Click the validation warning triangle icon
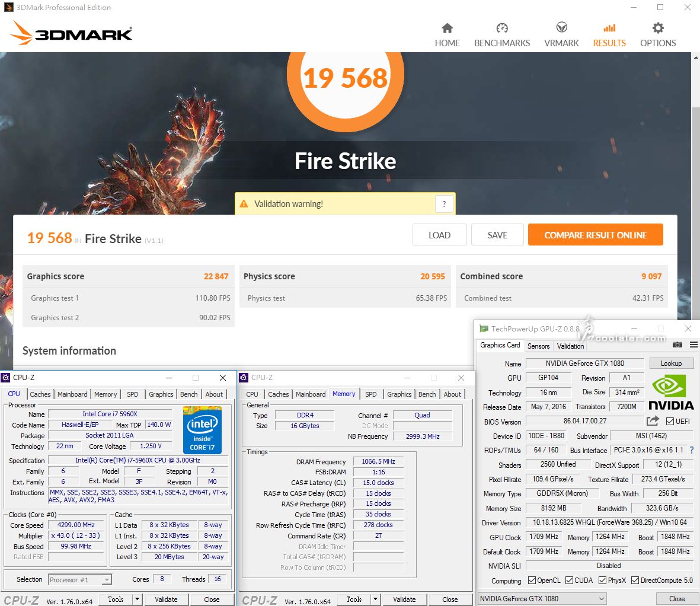 244,203
